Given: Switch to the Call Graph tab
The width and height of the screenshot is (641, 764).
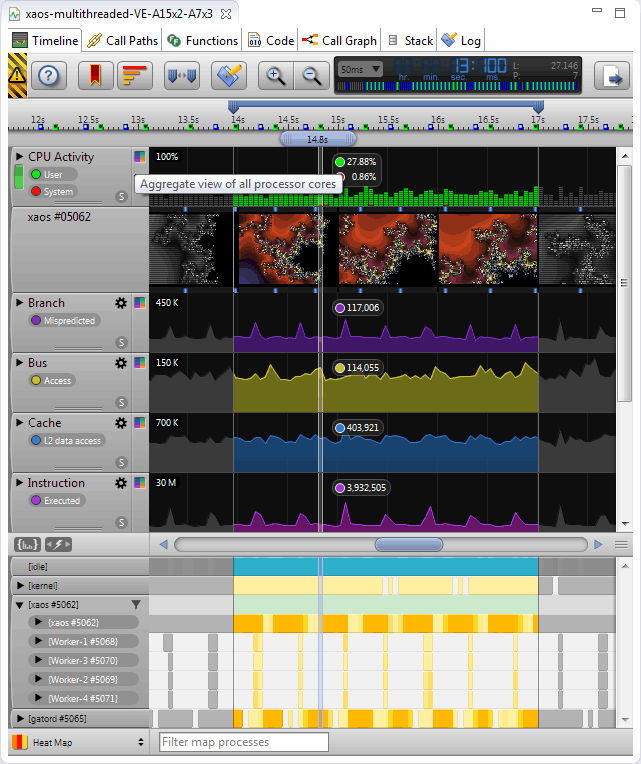Looking at the screenshot, I should 340,41.
